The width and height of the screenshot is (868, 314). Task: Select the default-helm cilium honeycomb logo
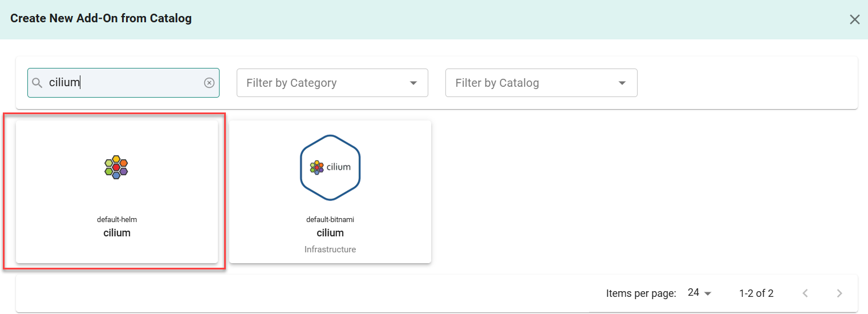116,167
